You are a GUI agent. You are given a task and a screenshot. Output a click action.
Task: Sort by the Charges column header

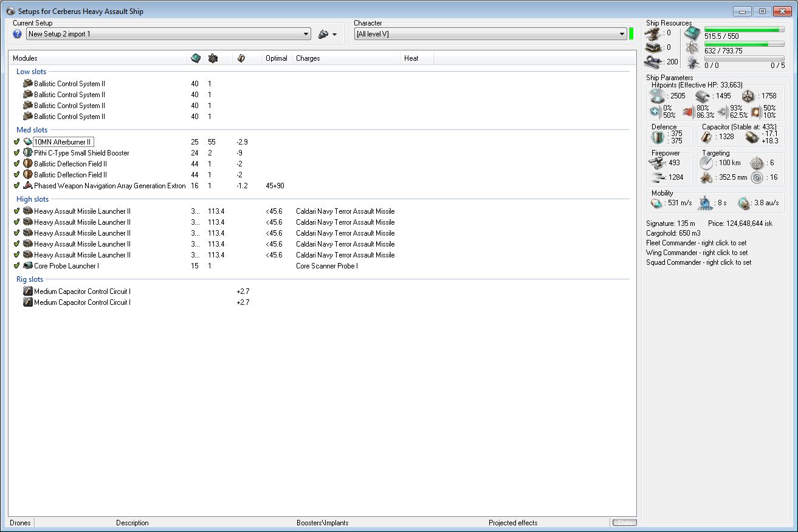(x=346, y=58)
